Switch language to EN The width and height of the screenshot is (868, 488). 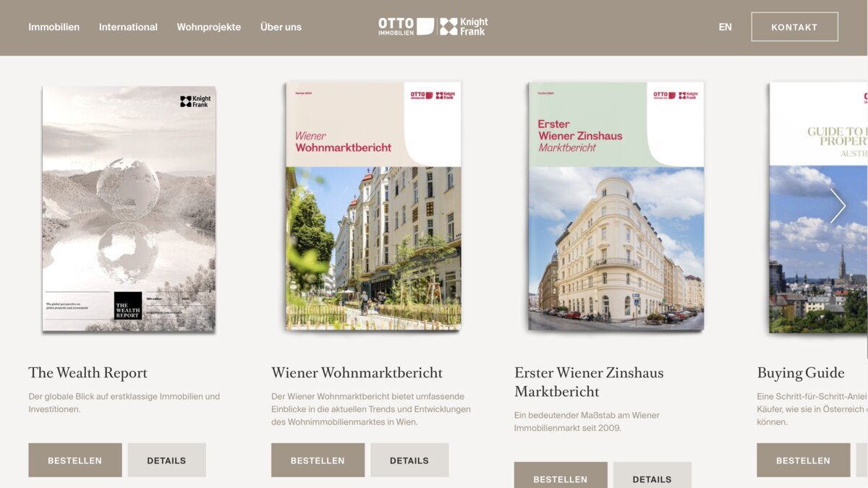click(x=725, y=27)
